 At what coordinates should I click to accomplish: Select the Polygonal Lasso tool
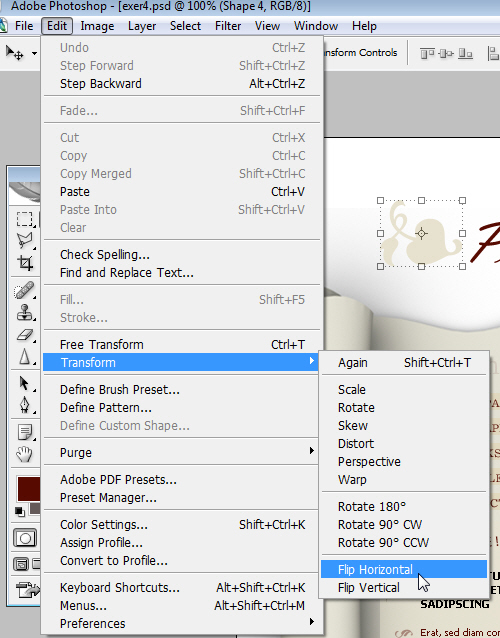(x=24, y=240)
